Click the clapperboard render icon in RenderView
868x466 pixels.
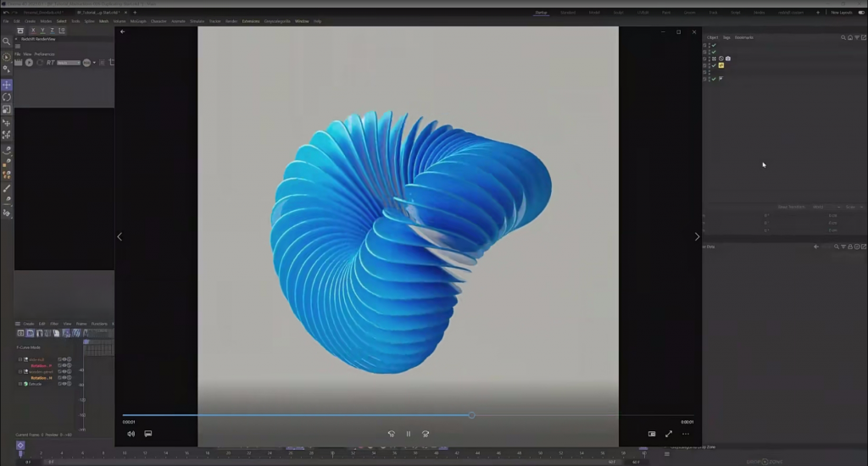[19, 63]
